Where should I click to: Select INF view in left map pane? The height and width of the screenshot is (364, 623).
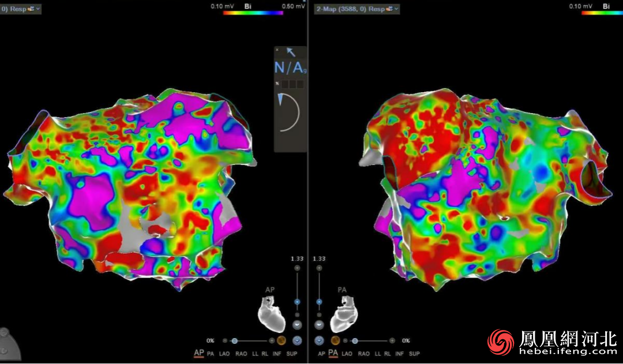click(277, 354)
